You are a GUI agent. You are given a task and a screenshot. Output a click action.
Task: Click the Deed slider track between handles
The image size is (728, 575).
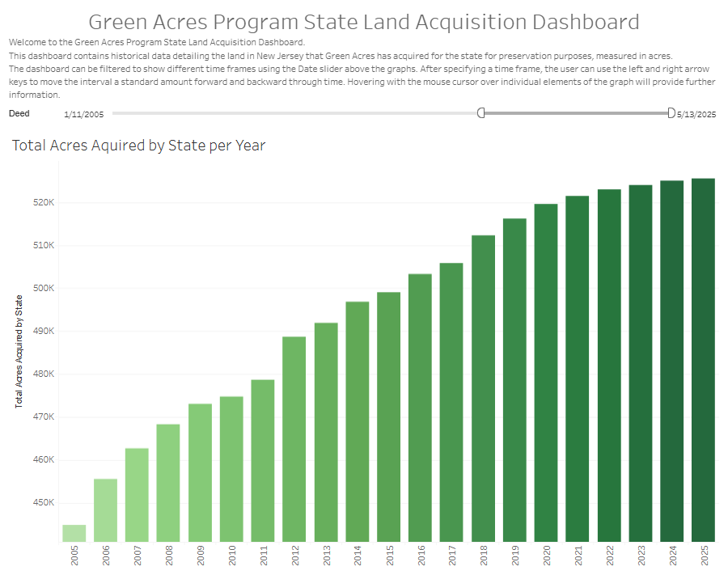coord(576,113)
